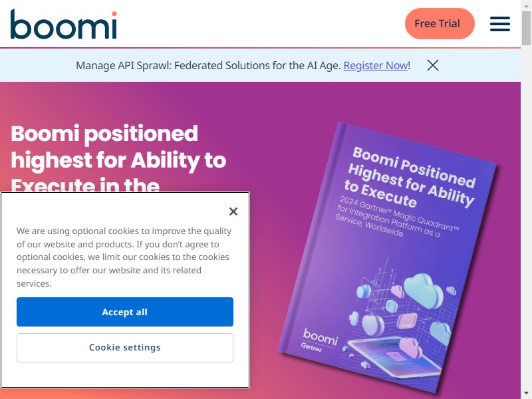Click the optional cookies notice paragraph
532x399 pixels.
[x=124, y=257]
